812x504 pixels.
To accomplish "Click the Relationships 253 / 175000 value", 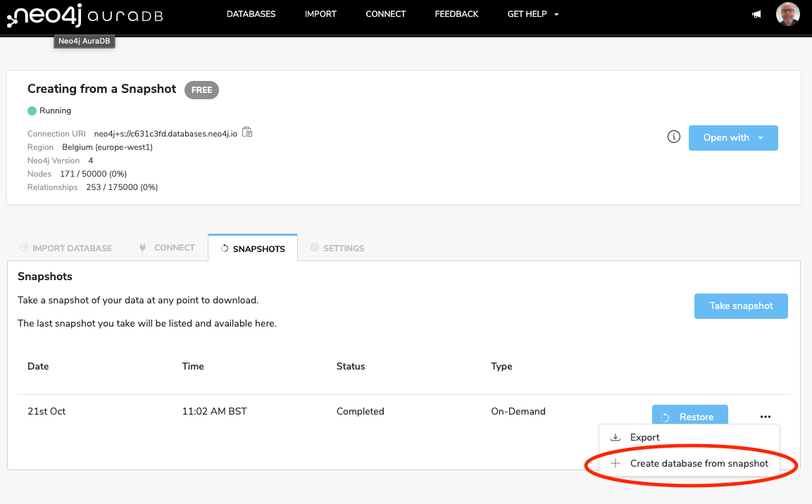I will (x=123, y=187).
